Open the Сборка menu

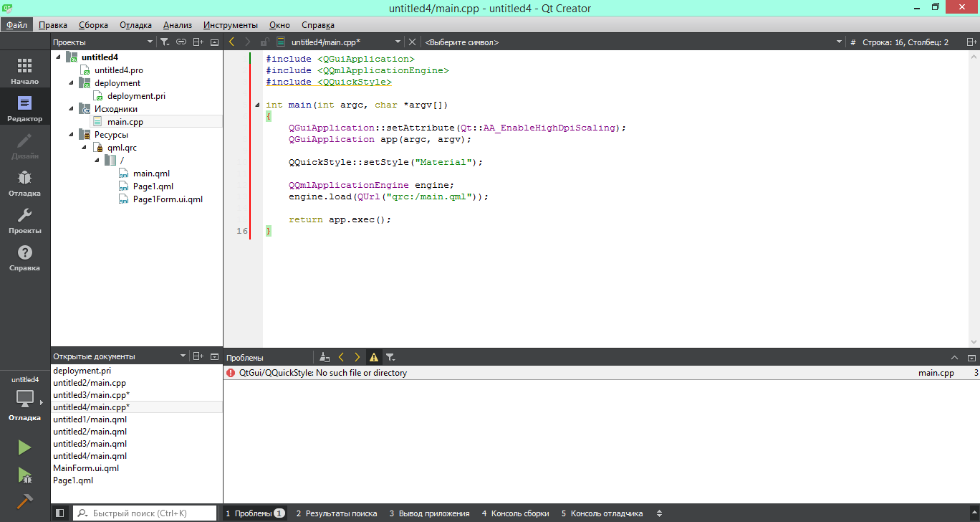pyautogui.click(x=93, y=25)
